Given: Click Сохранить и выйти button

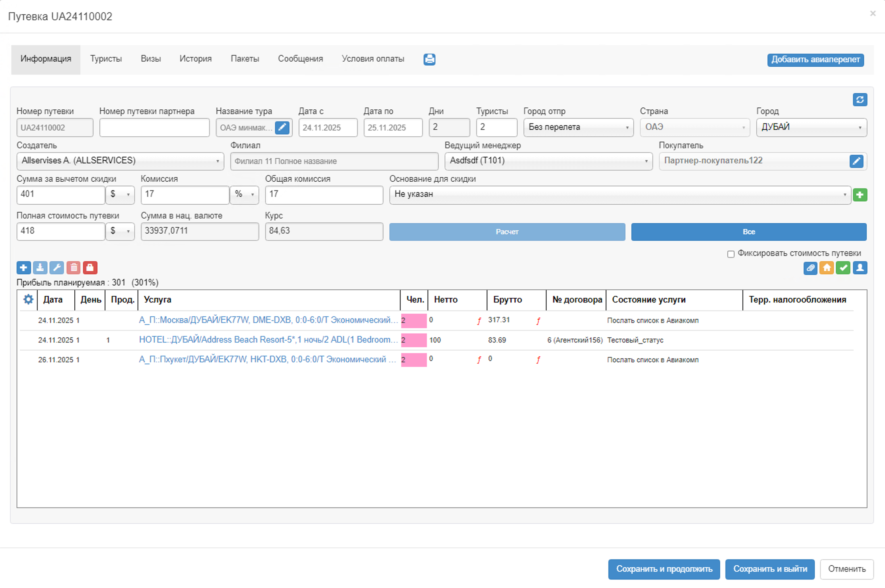Looking at the screenshot, I should [x=770, y=569].
